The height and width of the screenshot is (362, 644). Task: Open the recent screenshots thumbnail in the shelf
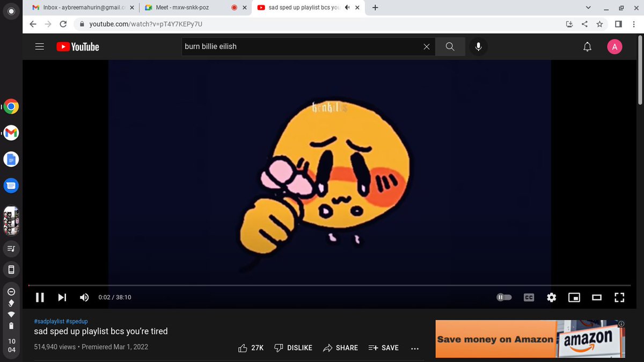[x=11, y=221]
